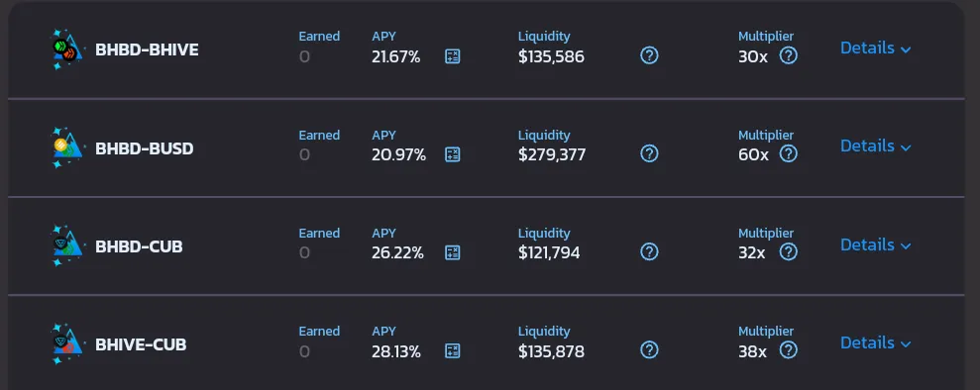The height and width of the screenshot is (390, 980).
Task: Open APY calculator for BHBD-CUB farm
Action: tap(453, 252)
